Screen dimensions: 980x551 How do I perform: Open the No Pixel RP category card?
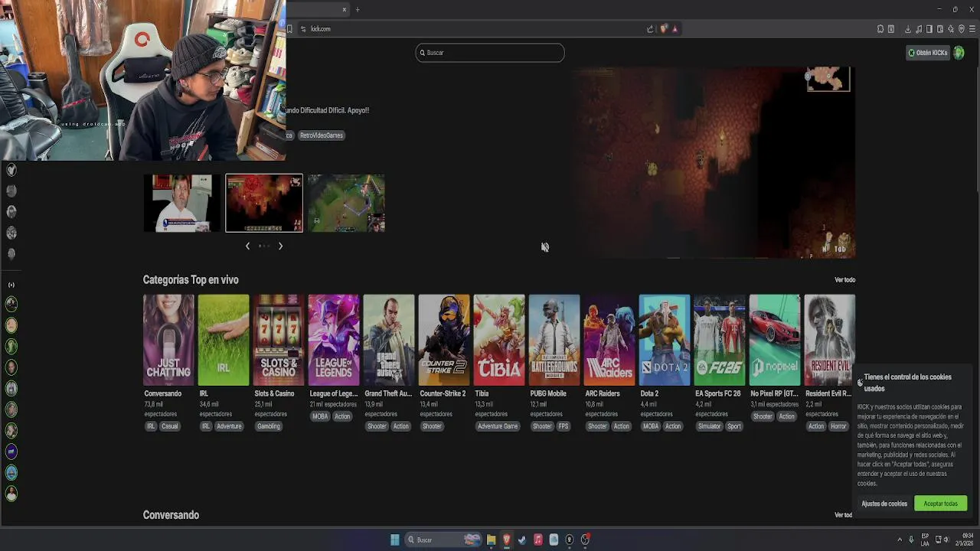[775, 340]
